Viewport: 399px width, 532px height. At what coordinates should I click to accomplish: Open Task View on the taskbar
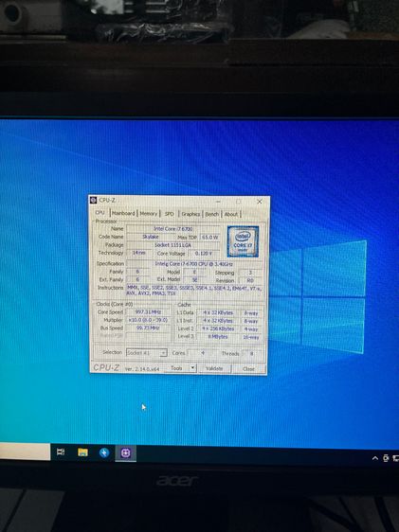point(61,452)
